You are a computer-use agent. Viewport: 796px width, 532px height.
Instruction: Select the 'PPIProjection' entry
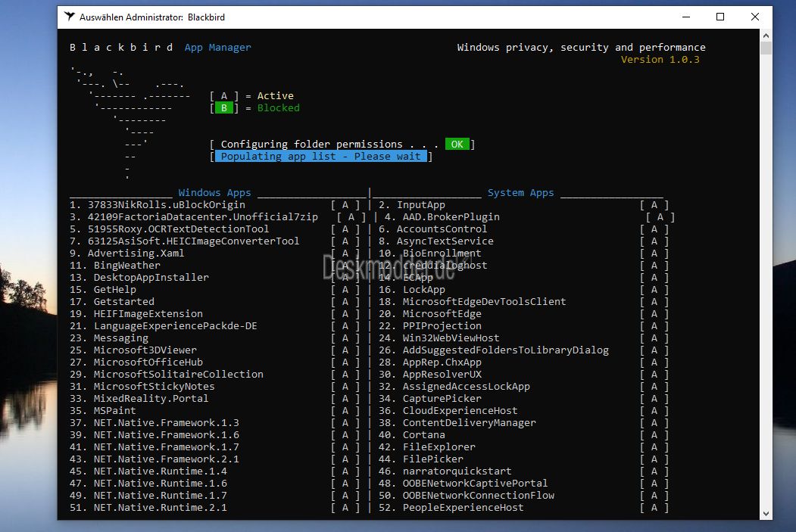442,326
